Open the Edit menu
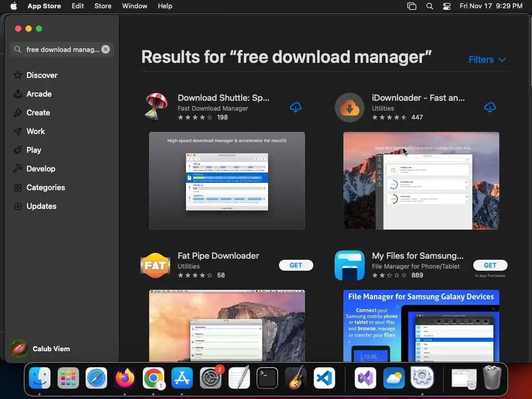The image size is (532, 399). click(78, 6)
